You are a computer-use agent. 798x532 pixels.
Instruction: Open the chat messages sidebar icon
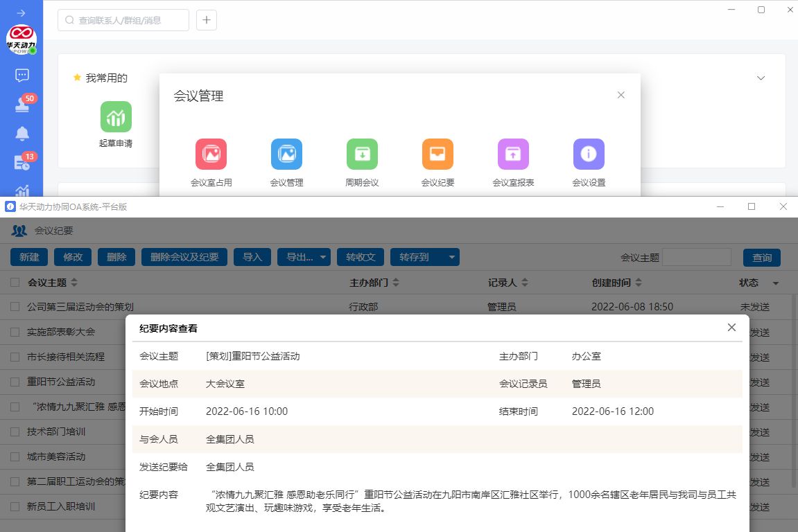point(22,76)
